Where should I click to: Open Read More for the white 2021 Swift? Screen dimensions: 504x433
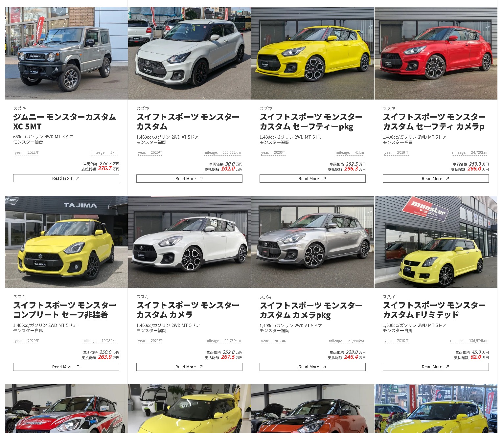coord(189,367)
